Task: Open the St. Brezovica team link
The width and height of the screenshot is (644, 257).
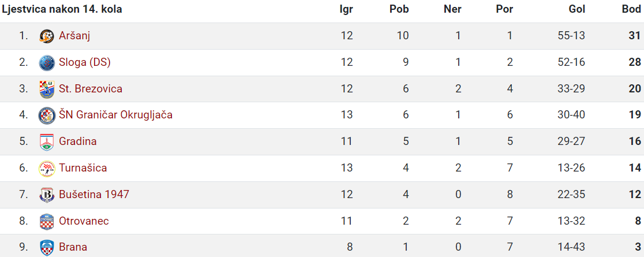Action: 91,88
